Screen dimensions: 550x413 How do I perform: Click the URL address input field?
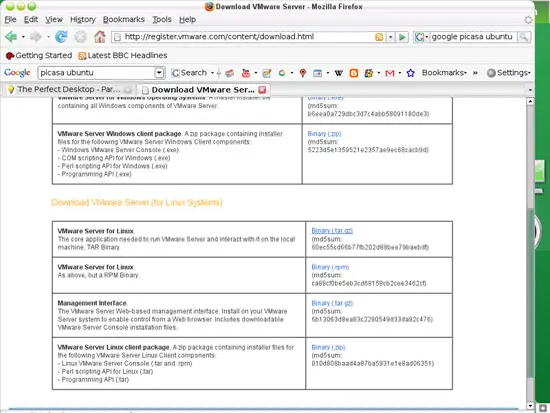[x=247, y=37]
